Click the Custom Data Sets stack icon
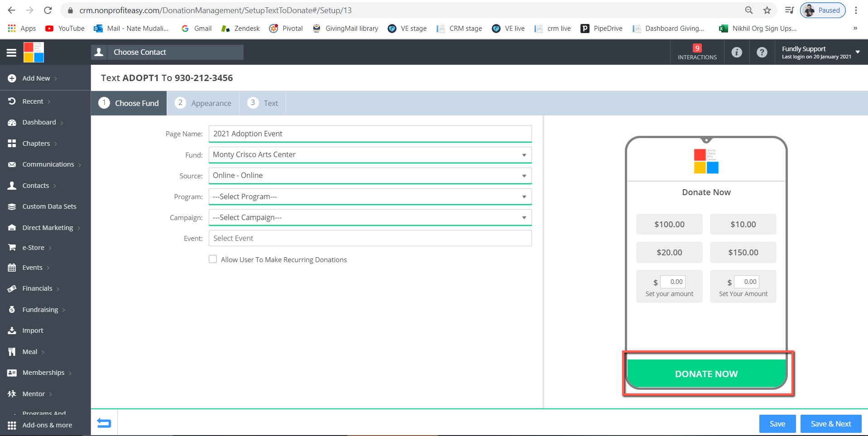The image size is (868, 436). [x=12, y=206]
